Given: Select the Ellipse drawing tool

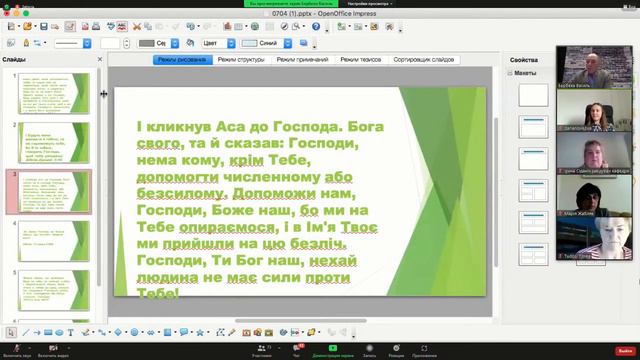Looking at the screenshot, I should pos(59,333).
